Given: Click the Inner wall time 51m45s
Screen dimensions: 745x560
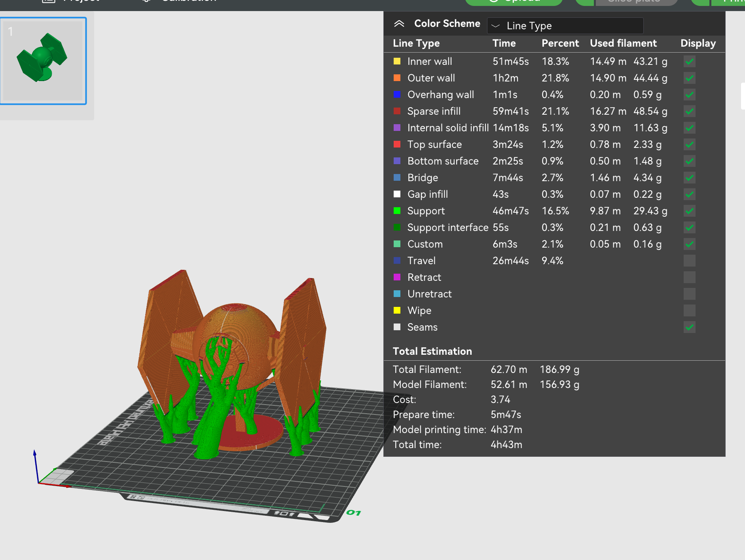Looking at the screenshot, I should (511, 61).
